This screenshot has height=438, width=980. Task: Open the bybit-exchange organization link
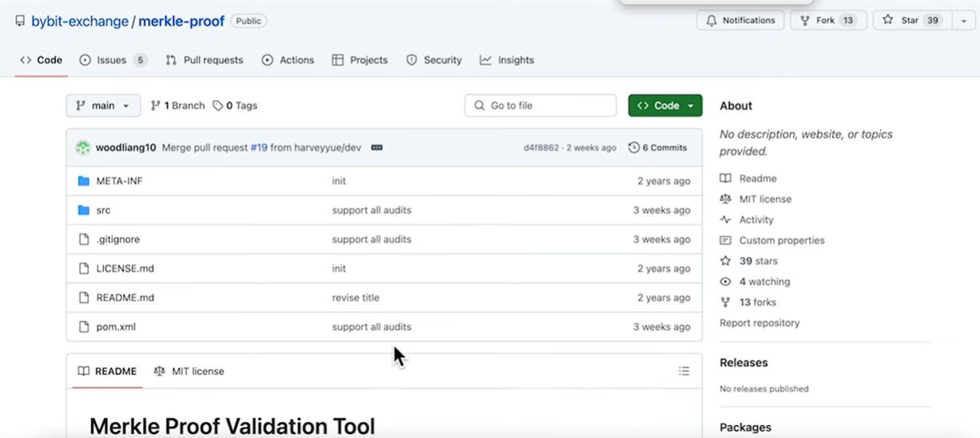(80, 21)
